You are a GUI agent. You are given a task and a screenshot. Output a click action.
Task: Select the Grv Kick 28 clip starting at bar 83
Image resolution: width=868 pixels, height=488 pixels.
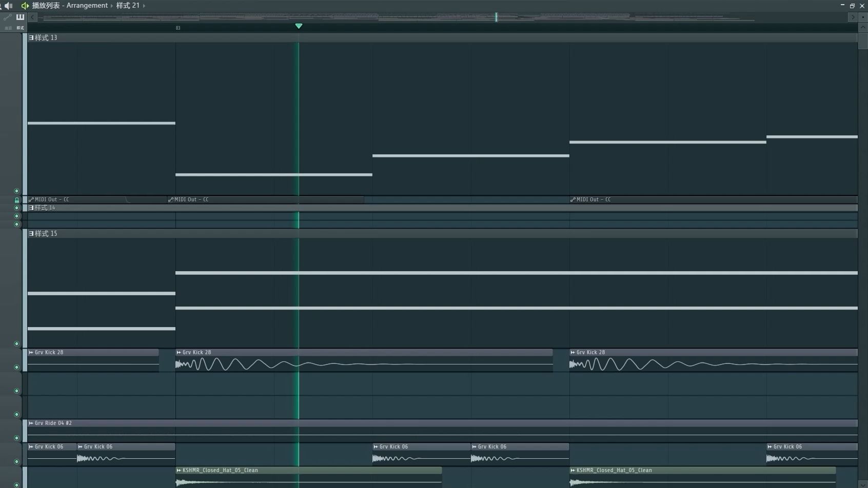click(x=364, y=360)
